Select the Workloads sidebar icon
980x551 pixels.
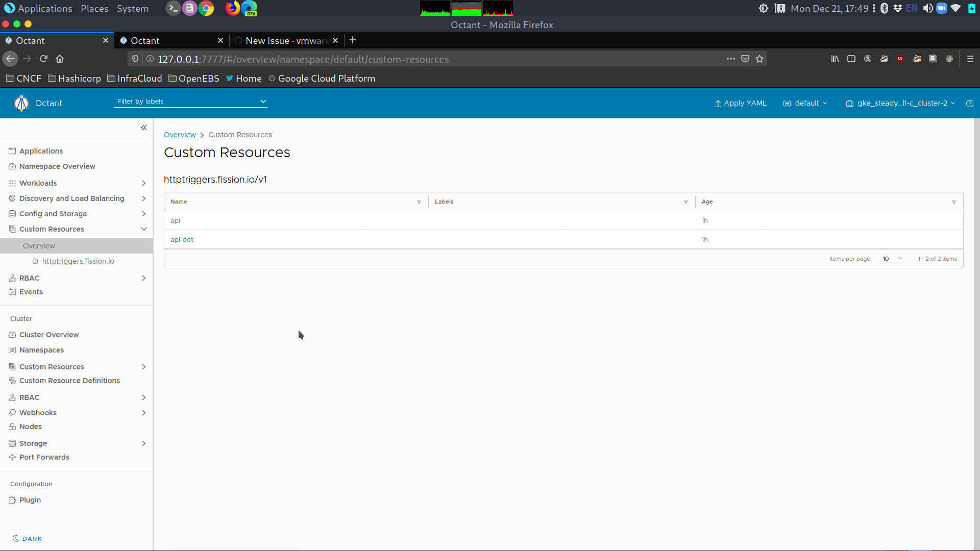pos(12,183)
